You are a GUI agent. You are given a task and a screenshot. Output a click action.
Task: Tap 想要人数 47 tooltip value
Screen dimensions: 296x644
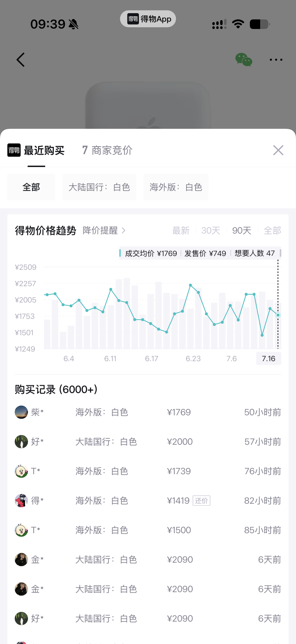(x=255, y=253)
